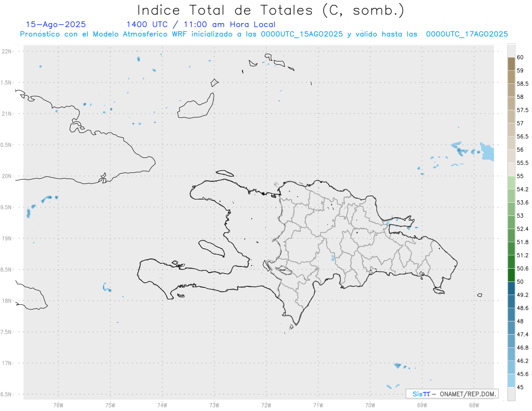
Task: Click the colorbar value "48.6"
Action: click(x=522, y=308)
